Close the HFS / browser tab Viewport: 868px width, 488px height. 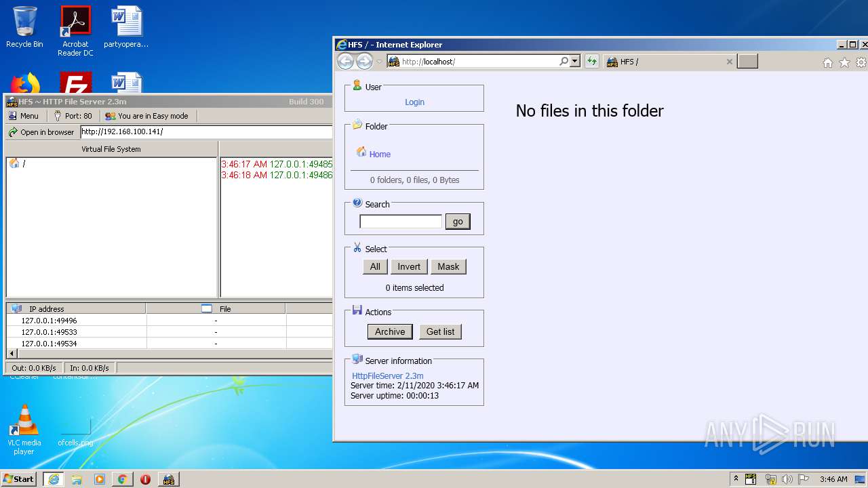pos(730,62)
